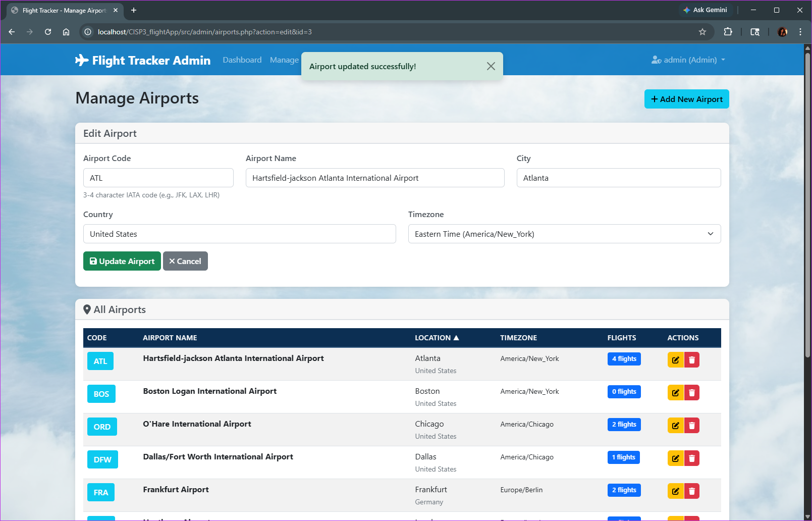Click the DFW code badge

pyautogui.click(x=102, y=459)
